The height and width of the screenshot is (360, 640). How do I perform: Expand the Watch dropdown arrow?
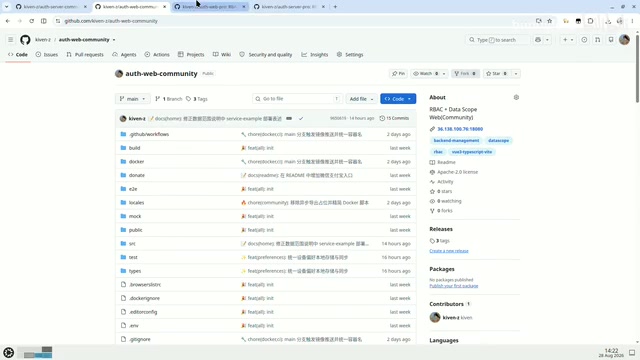point(444,73)
